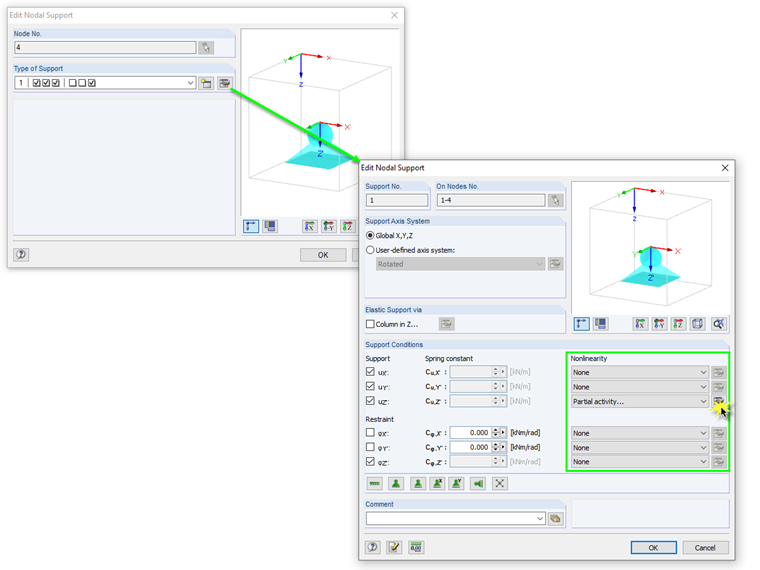760x570 pixels.
Task: Edit uX nonlinearity parameters icon
Action: [x=718, y=372]
